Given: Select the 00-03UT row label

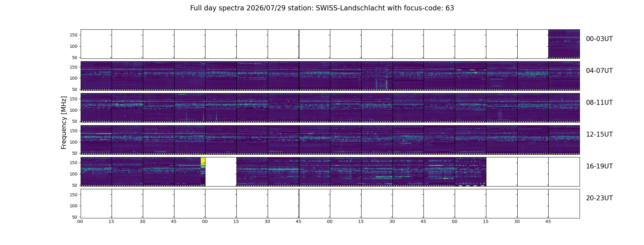Looking at the screenshot, I should click(599, 39).
